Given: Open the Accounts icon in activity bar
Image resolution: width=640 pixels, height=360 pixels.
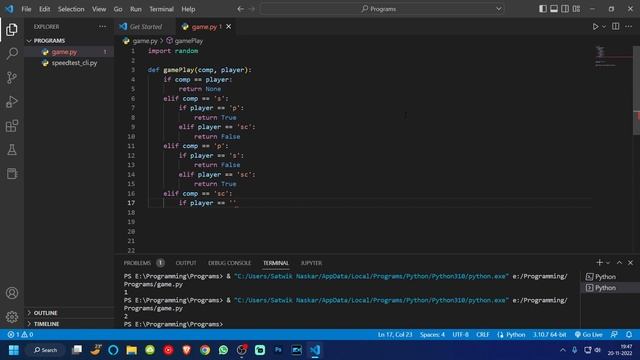Looking at the screenshot, I should coord(12,293).
